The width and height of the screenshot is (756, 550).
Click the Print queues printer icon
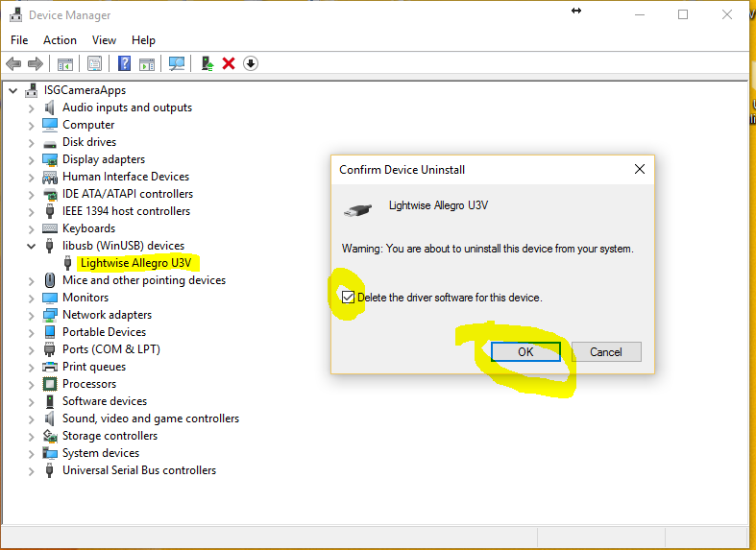(x=50, y=367)
